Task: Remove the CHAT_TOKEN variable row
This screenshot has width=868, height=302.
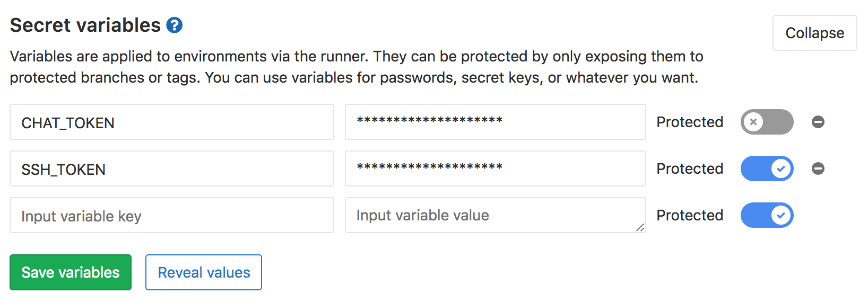Action: point(818,122)
